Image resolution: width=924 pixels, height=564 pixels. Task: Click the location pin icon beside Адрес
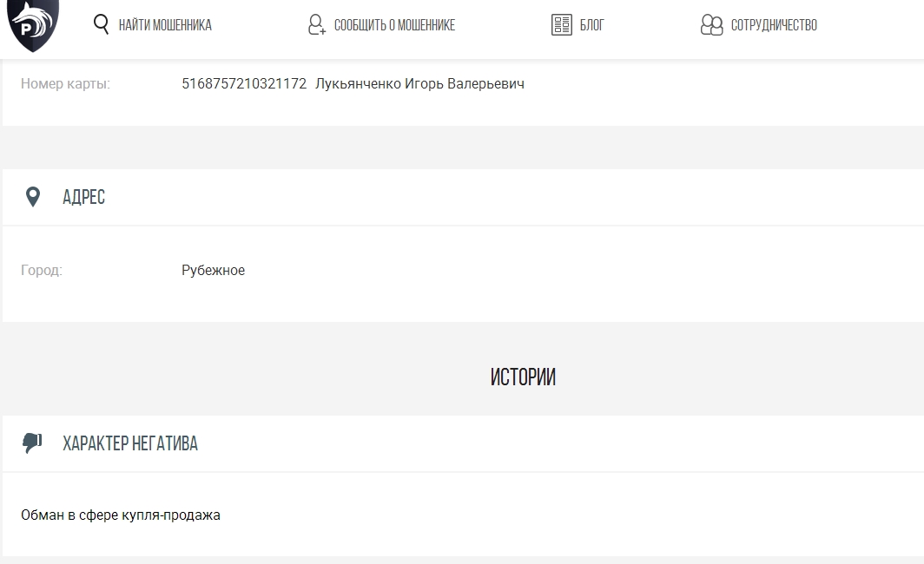pos(33,197)
